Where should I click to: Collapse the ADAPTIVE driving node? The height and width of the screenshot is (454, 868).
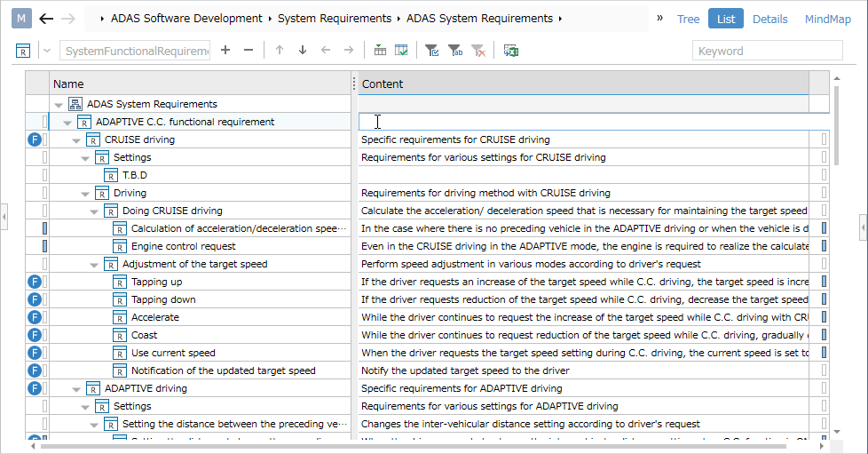76,389
